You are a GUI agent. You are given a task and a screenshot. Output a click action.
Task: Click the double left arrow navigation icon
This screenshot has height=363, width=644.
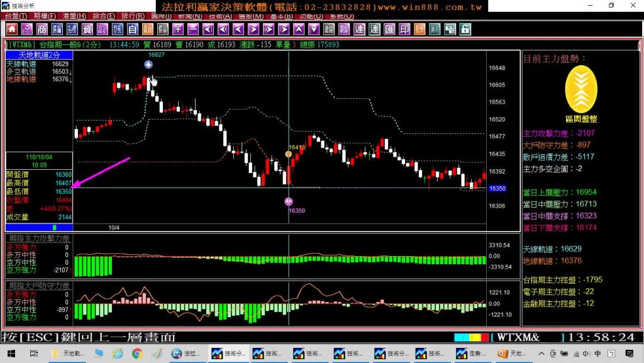[x=223, y=29]
